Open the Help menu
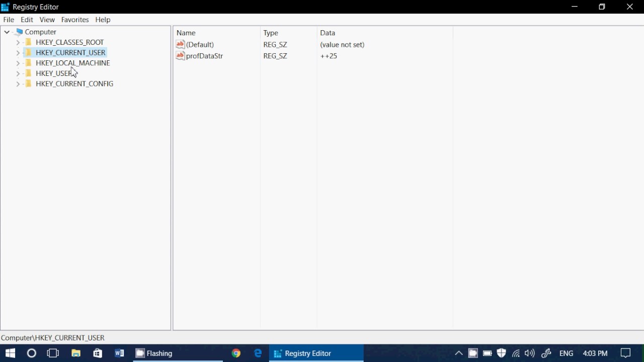The image size is (644, 362). coord(103,20)
